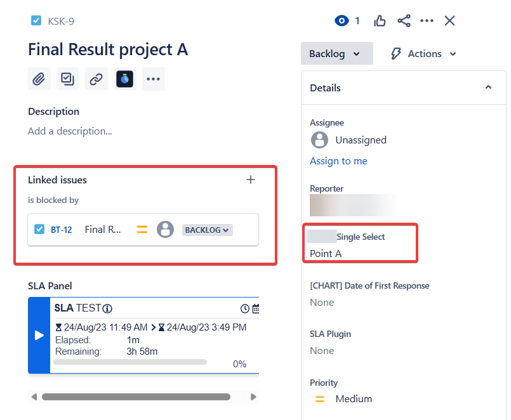Click the BT-12 task type checkbox icon
Image resolution: width=511 pixels, height=420 pixels.
pos(39,230)
